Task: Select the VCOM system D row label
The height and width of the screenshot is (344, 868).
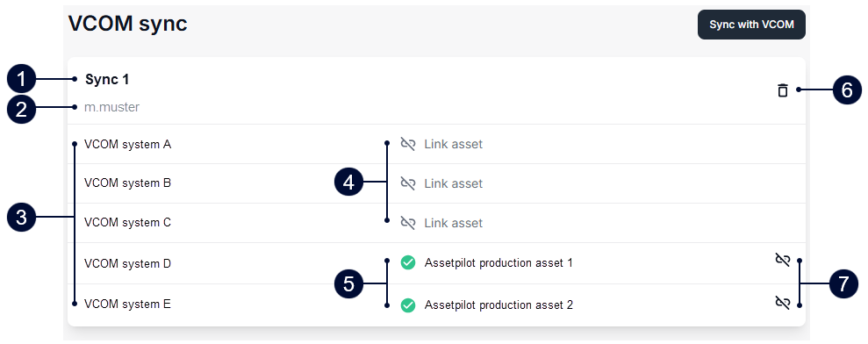Action: point(127,263)
